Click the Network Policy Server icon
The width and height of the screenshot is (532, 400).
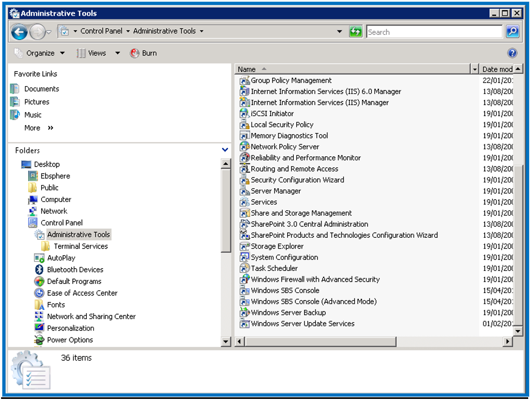244,147
